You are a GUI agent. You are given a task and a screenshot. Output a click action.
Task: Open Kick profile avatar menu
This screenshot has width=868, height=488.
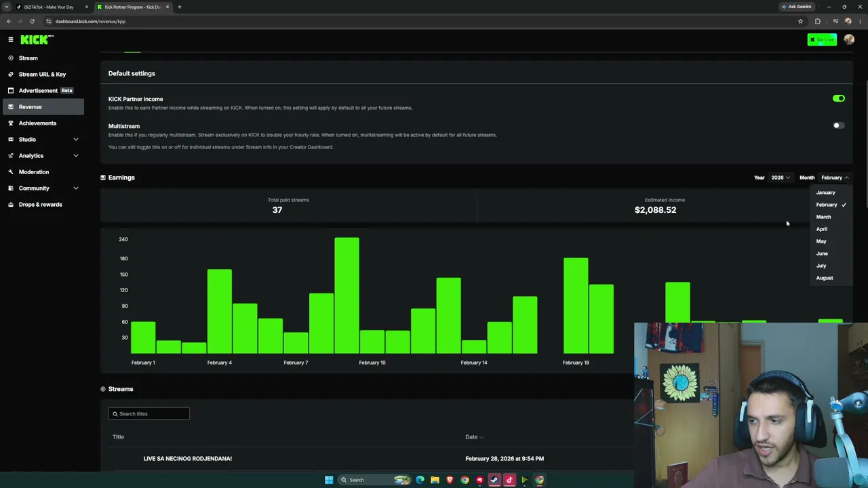[849, 40]
